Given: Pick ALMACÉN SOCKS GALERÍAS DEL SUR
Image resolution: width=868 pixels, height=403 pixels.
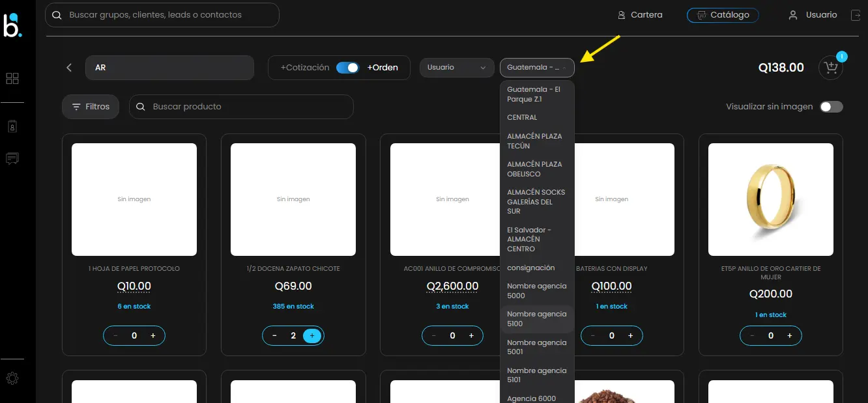Looking at the screenshot, I should click(x=537, y=202).
